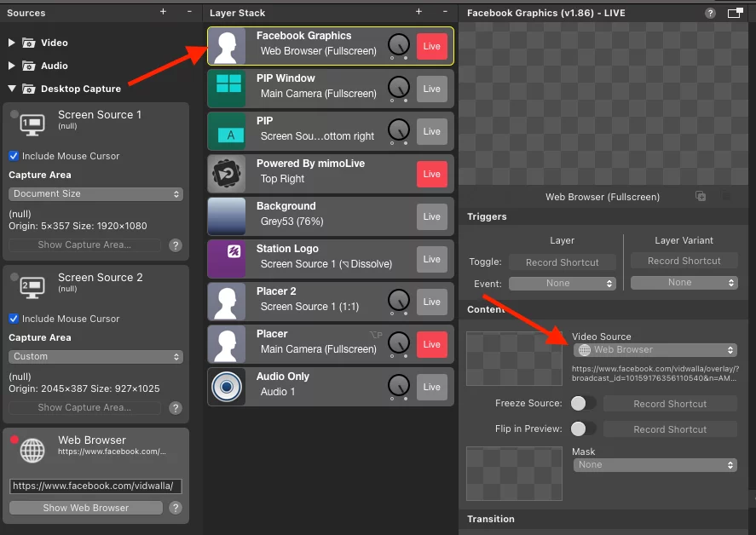756x535 pixels.
Task: Click Show Capture Area for Screen Source 1
Action: pos(85,244)
